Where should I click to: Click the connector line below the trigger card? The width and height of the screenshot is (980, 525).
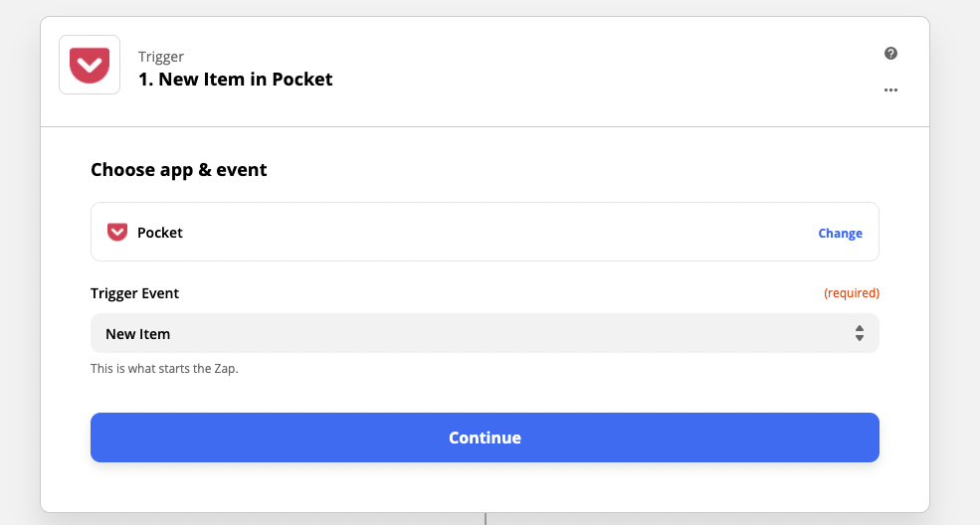click(485, 519)
